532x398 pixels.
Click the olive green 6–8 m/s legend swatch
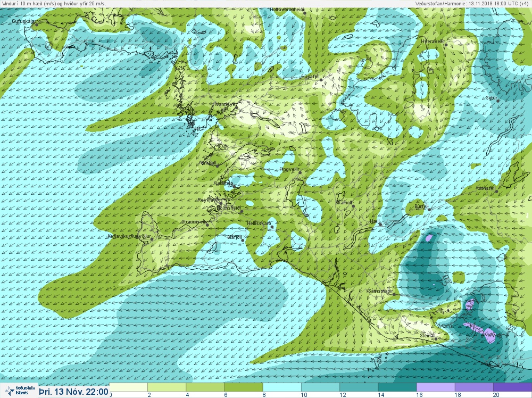tap(244, 387)
